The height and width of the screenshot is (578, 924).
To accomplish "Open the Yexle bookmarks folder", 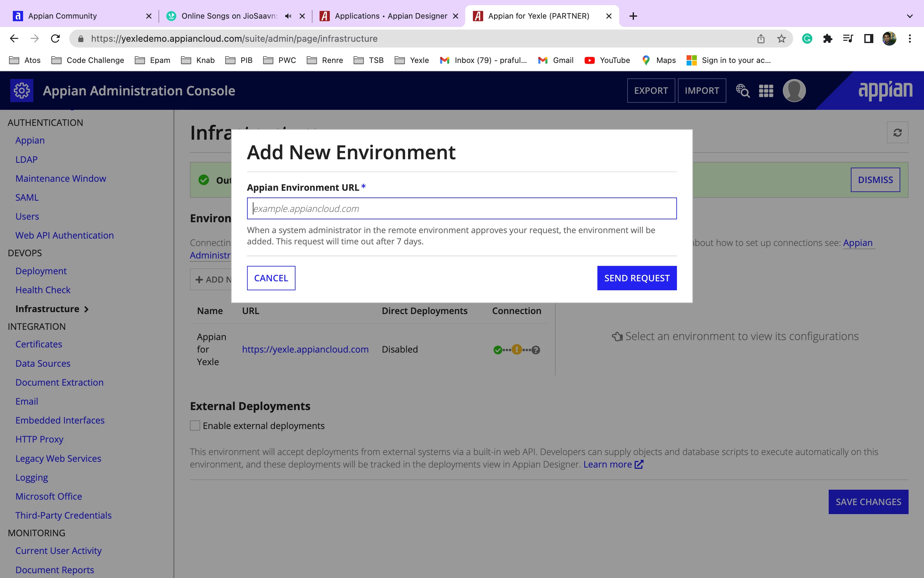I will point(412,60).
